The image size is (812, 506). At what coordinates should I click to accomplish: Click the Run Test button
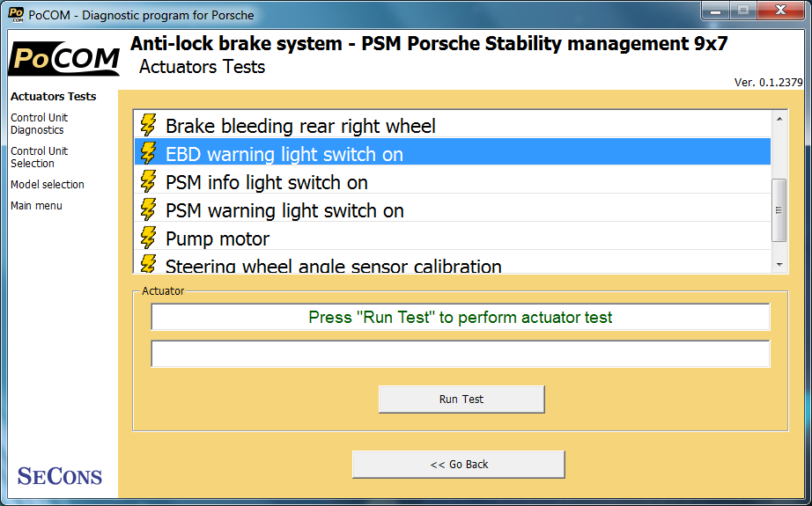[461, 399]
